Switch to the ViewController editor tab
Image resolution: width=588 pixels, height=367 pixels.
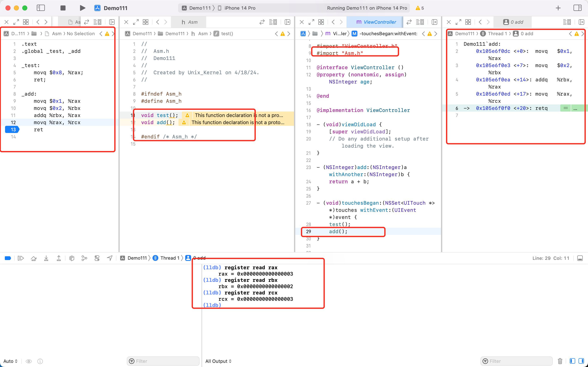(x=376, y=22)
